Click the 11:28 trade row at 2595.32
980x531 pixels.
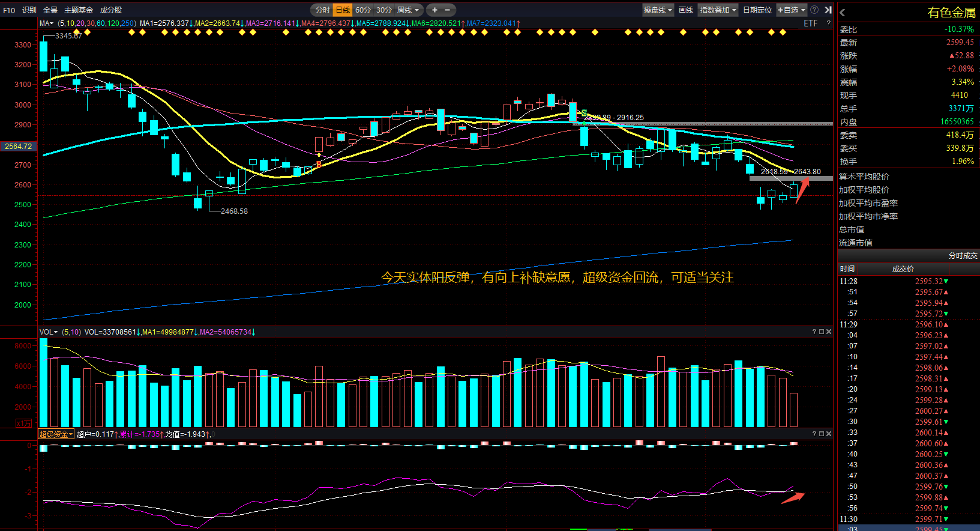(908, 281)
